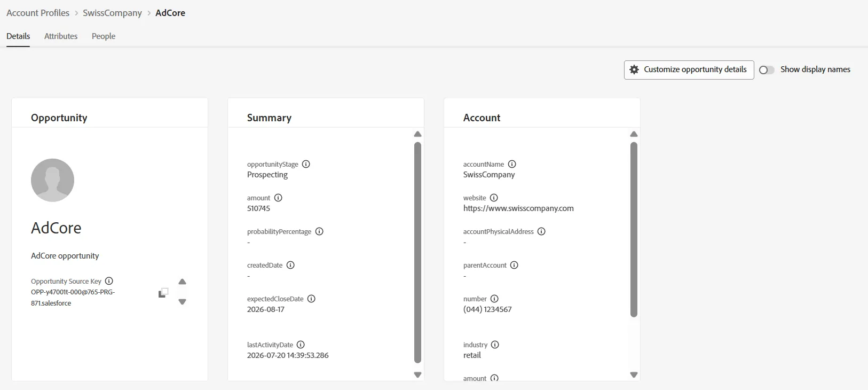This screenshot has height=390, width=868.
Task: Click the amount value 510745
Action: pos(258,208)
